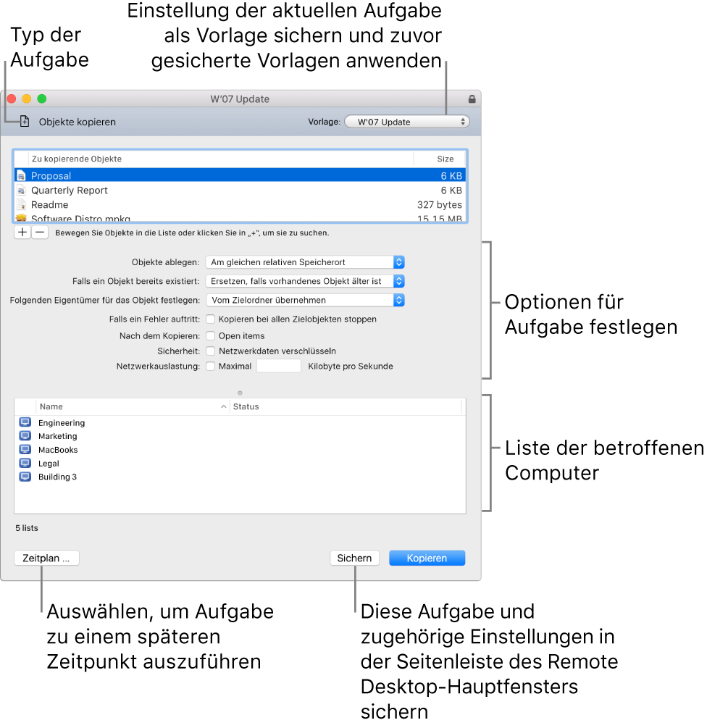Select the Building 3 list icon
Image resolution: width=707 pixels, height=728 pixels.
(x=25, y=477)
